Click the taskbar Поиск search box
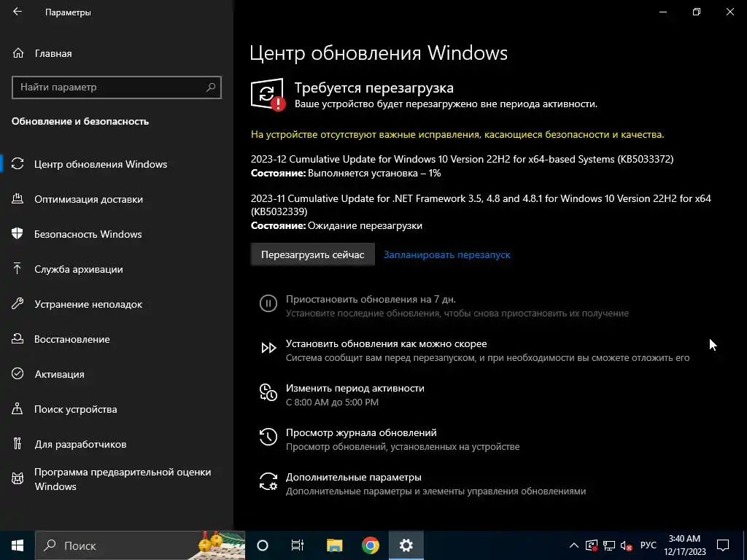Viewport: 747px width, 560px height. [141, 545]
